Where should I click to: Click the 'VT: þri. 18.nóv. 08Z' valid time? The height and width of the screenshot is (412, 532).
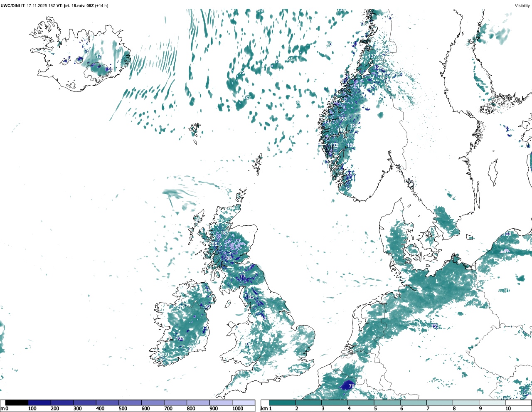point(75,5)
